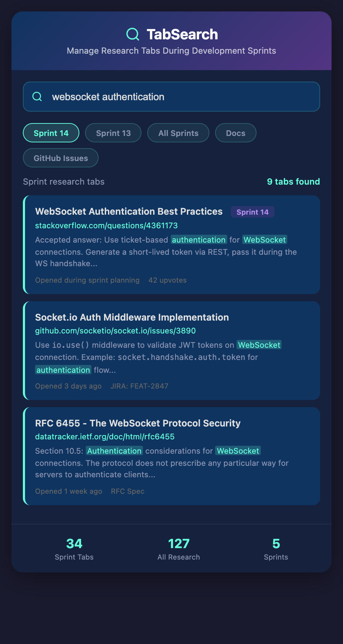343x644 pixels.
Task: Click the websocket authentication search input
Action: pyautogui.click(x=179, y=97)
